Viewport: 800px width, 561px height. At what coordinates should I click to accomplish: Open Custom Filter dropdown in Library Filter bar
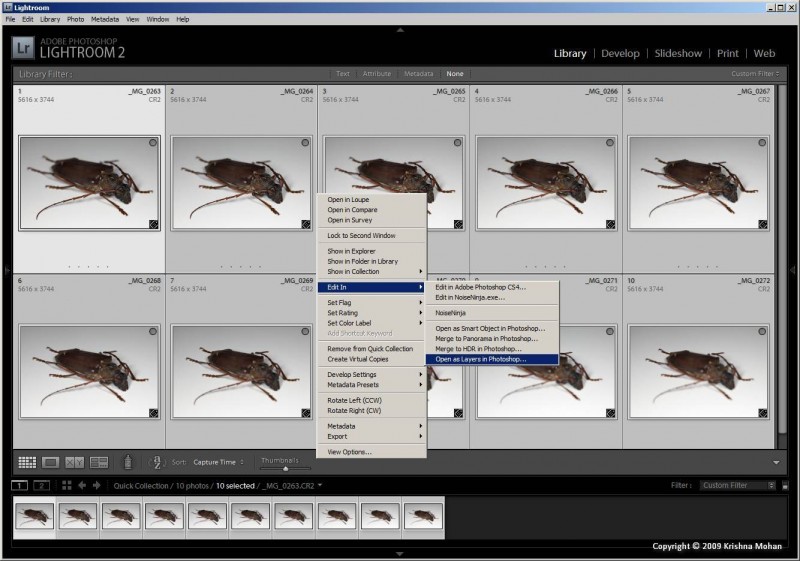tap(755, 74)
